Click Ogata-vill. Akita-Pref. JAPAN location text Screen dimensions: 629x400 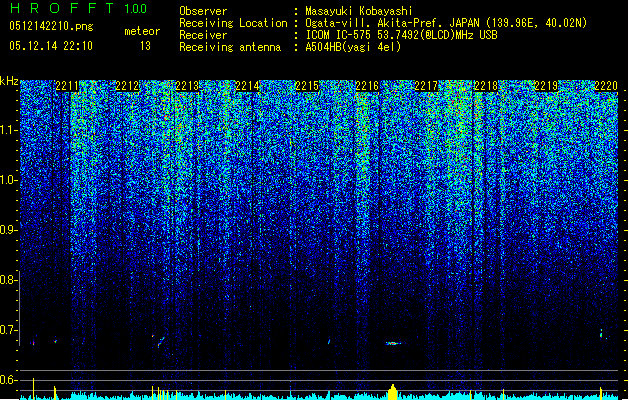point(446,23)
